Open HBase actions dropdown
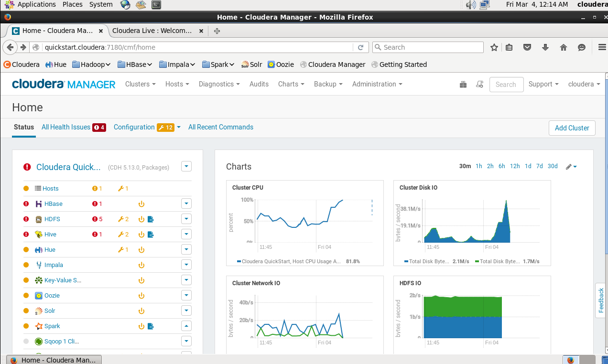 click(186, 204)
